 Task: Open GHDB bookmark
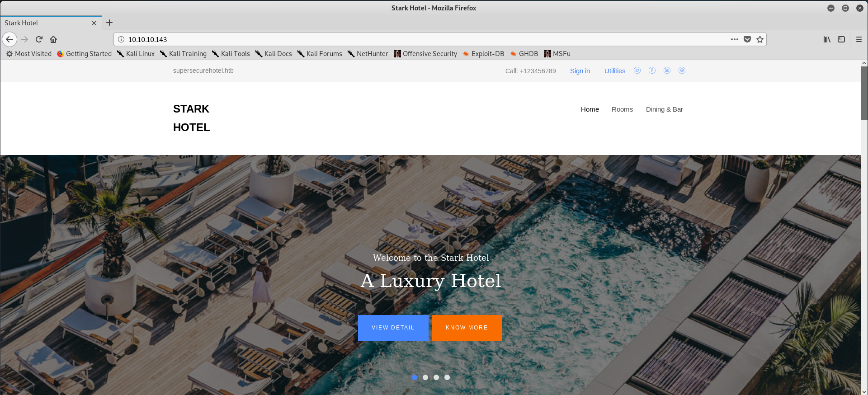(x=524, y=54)
